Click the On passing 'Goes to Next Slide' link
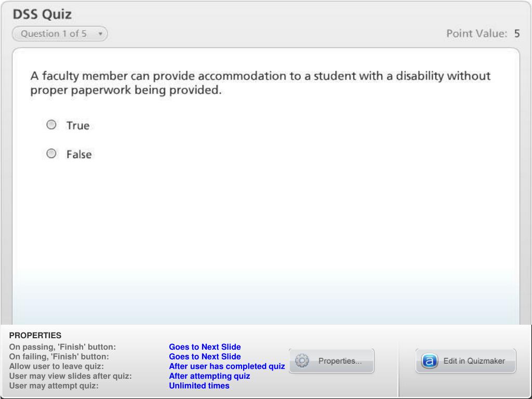This screenshot has height=399, width=532. pos(205,347)
